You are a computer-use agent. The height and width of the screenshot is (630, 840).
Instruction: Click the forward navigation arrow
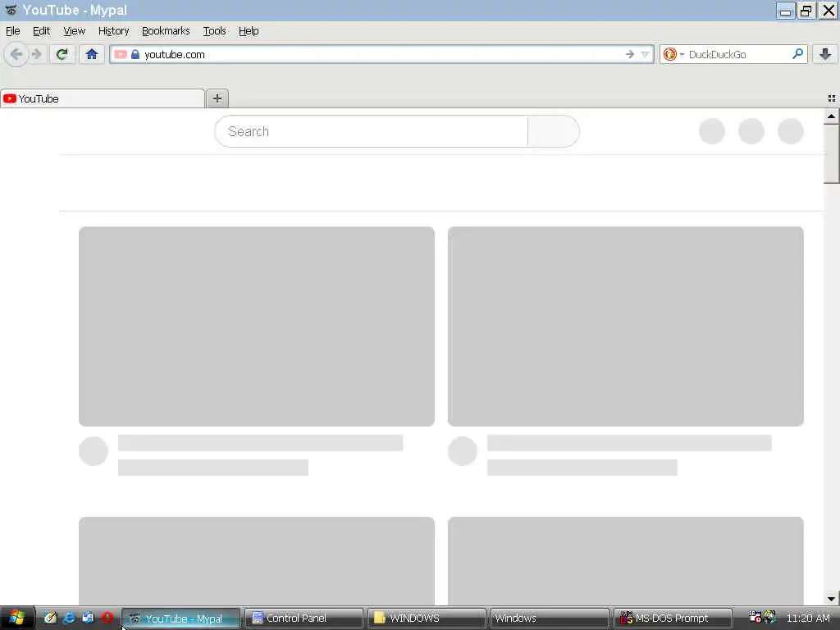[36, 54]
